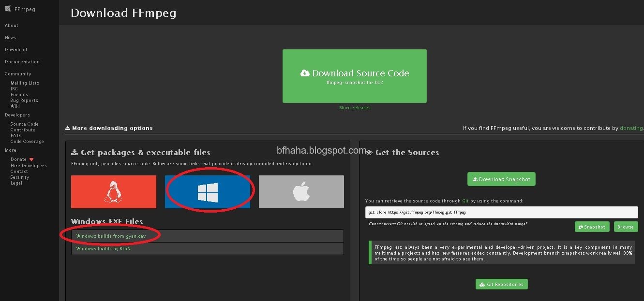The height and width of the screenshot is (301, 644).
Task: Go to Download in the sidebar
Action: [16, 50]
